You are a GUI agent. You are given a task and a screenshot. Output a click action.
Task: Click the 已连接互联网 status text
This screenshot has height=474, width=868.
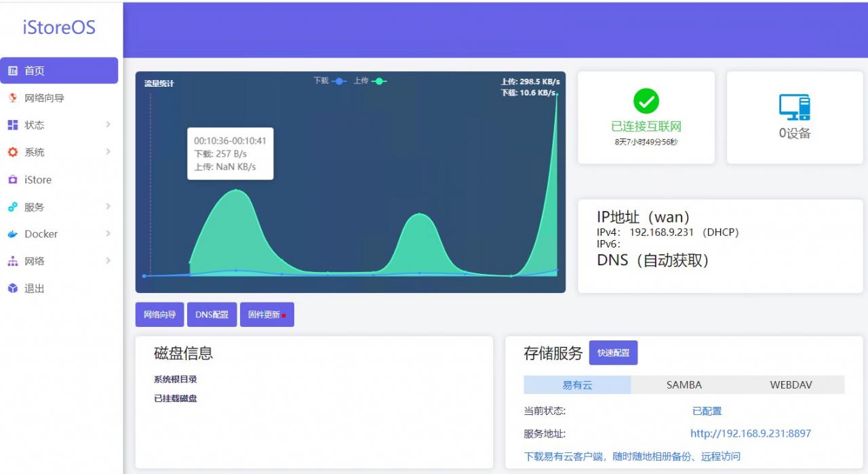[x=646, y=127]
